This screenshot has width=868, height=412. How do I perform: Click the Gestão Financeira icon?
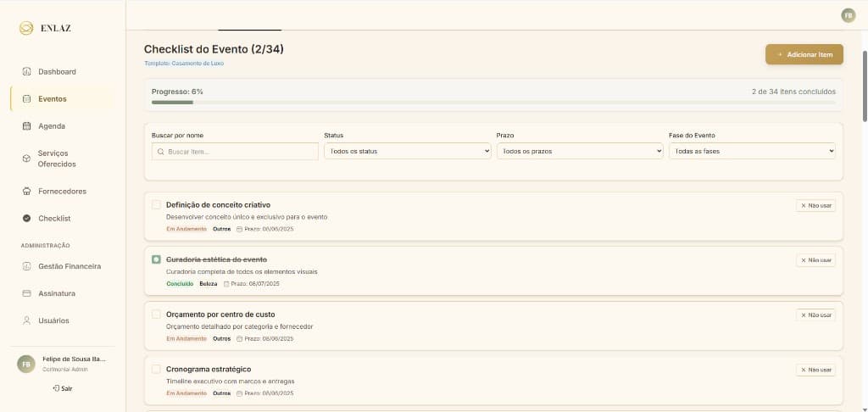tap(26, 266)
